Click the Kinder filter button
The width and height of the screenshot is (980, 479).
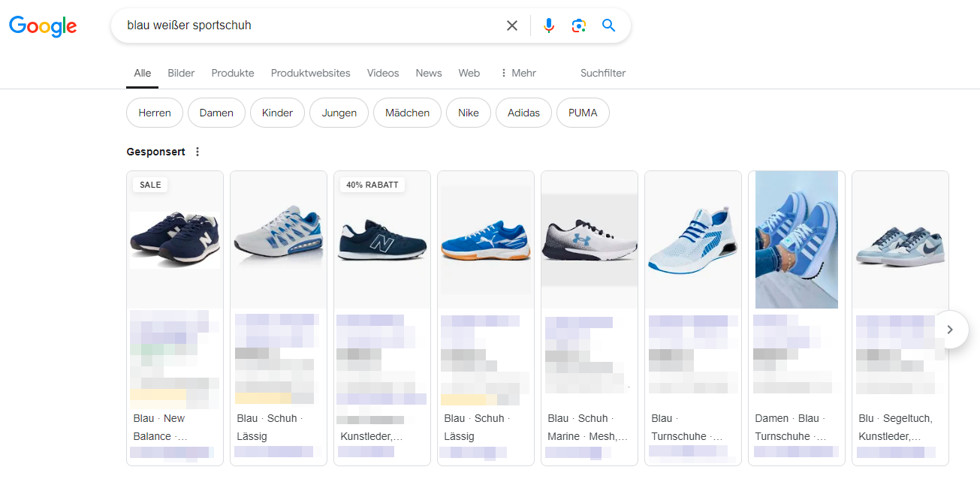(277, 113)
